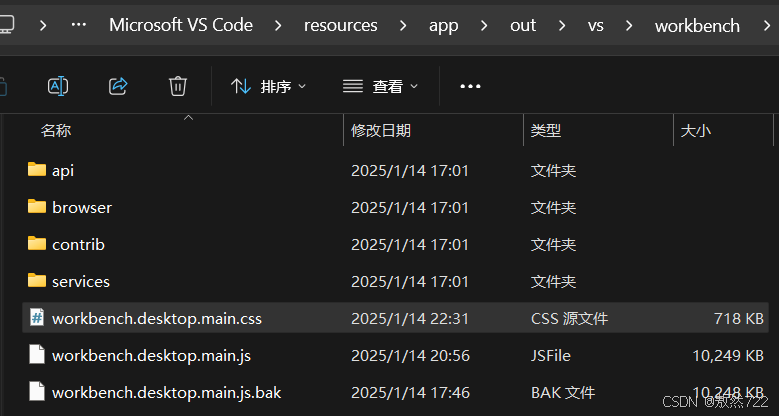Screen dimensions: 779x416
Task: Click the CSS file icon of workbench.desktop.main.css
Action: [x=37, y=318]
